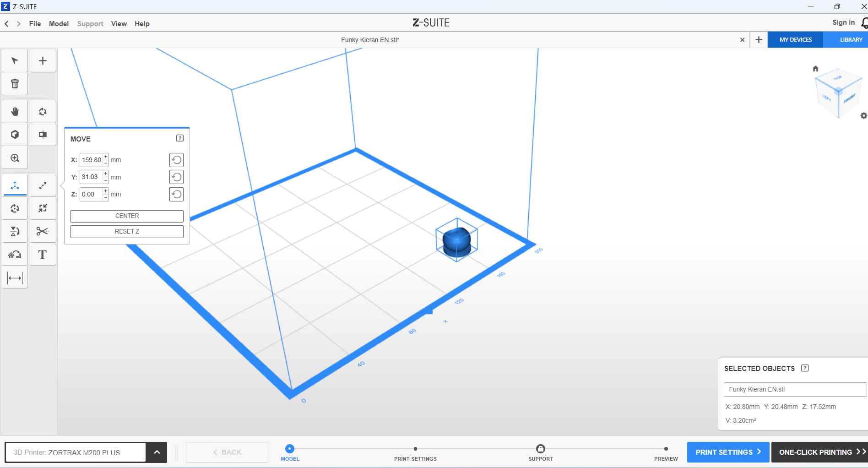Click the X position input field
The width and height of the screenshot is (868, 468).
pos(92,160)
